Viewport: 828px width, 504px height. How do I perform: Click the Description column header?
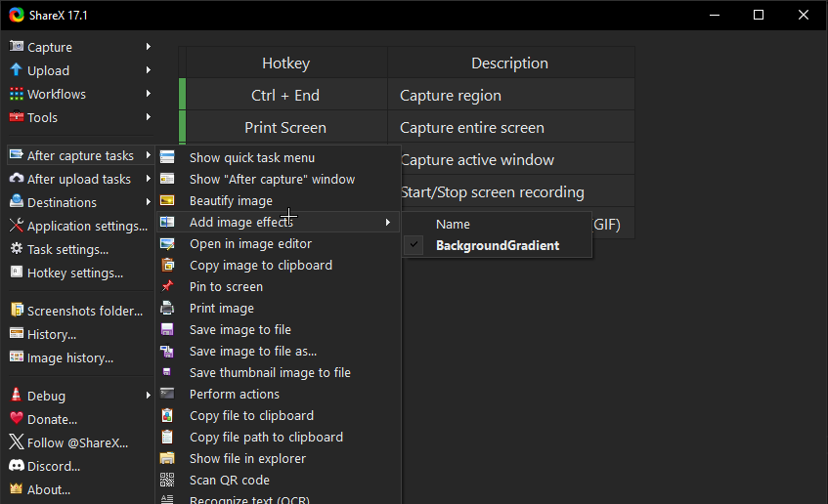point(510,63)
